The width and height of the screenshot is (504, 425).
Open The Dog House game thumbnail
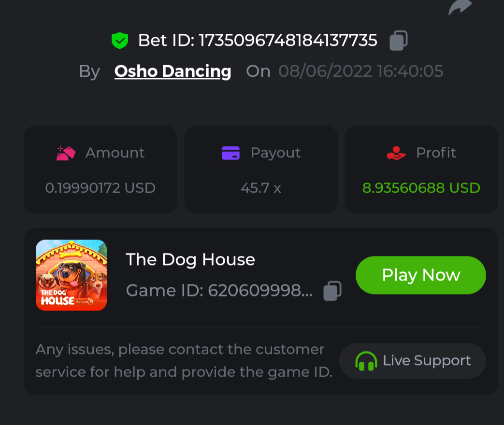pos(71,275)
